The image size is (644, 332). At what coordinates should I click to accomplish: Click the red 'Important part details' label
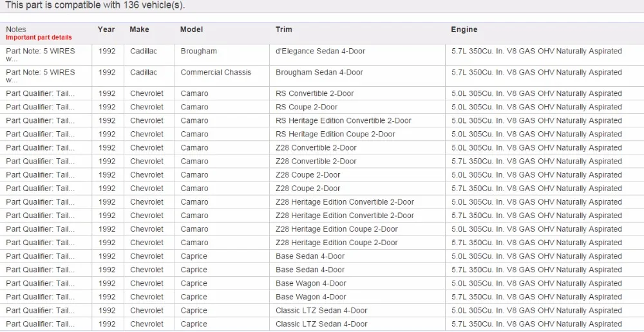click(x=39, y=37)
